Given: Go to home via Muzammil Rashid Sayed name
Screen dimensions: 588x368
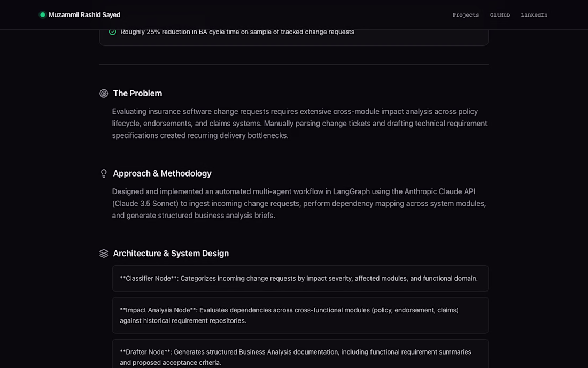Looking at the screenshot, I should point(84,15).
